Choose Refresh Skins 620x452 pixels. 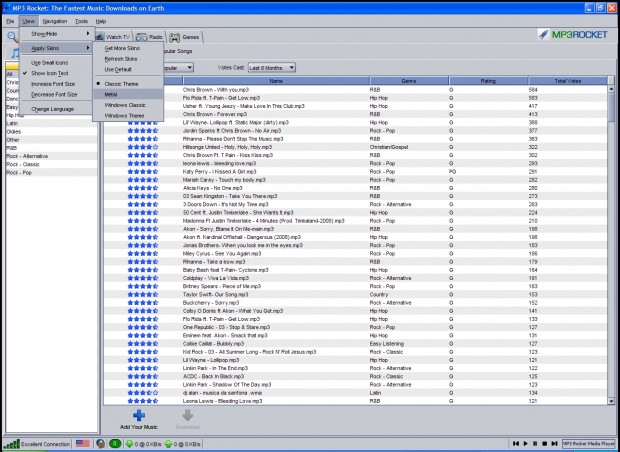[x=121, y=59]
